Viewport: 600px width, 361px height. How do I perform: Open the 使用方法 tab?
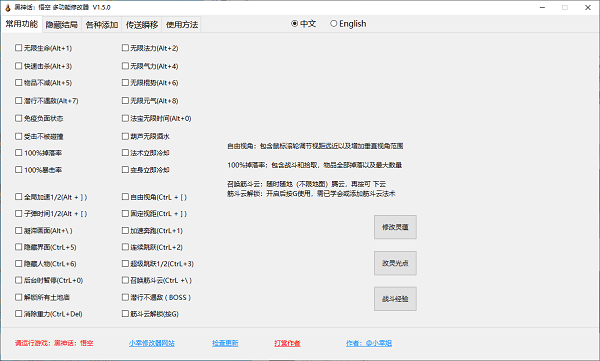pyautogui.click(x=182, y=25)
